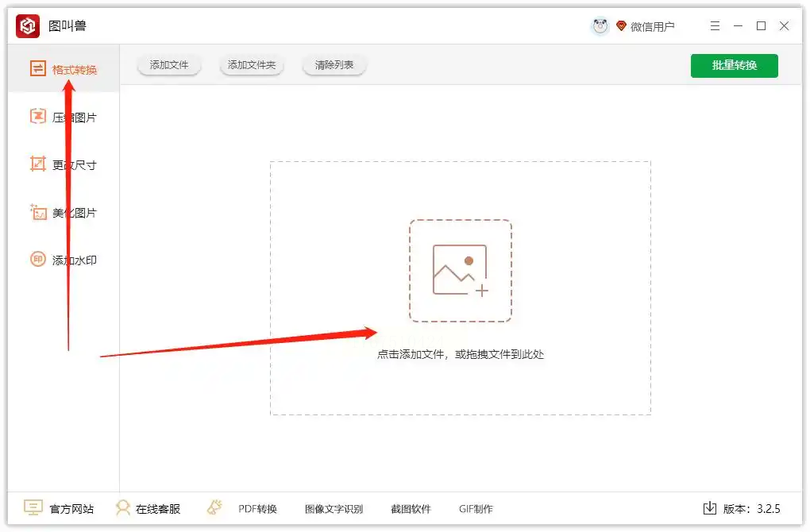Open 官方网站 monitor icon link
Image resolution: width=810 pixels, height=532 pixels.
(x=33, y=507)
